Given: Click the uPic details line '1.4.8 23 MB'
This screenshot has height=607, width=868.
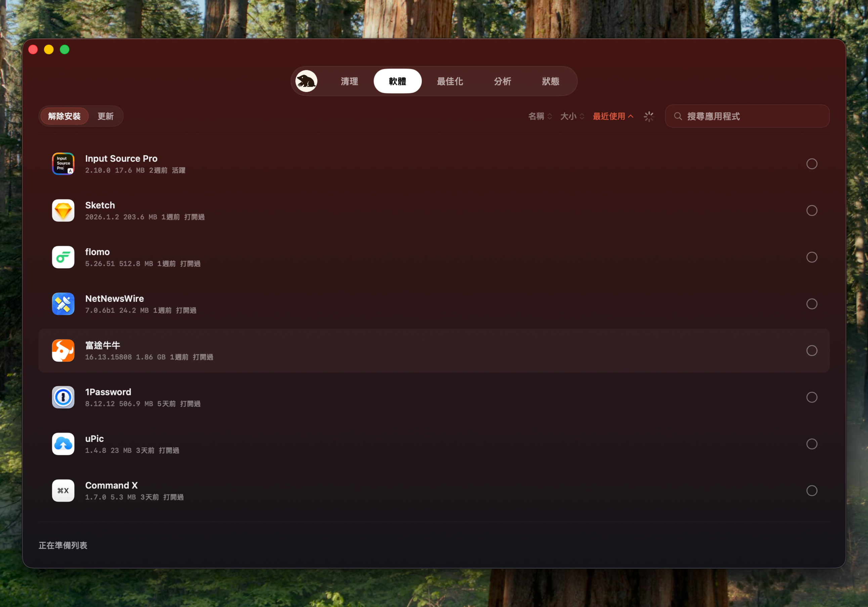Looking at the screenshot, I should pos(108,451).
